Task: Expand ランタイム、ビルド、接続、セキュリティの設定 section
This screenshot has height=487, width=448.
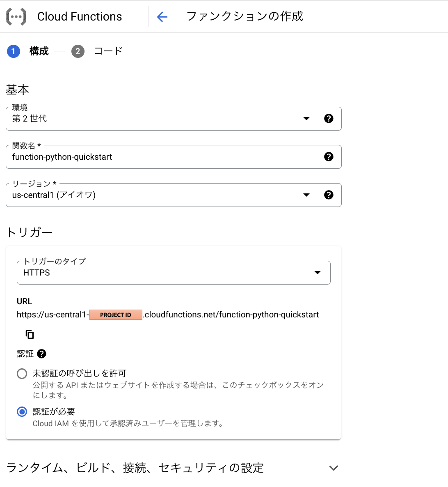Action: [x=173, y=468]
